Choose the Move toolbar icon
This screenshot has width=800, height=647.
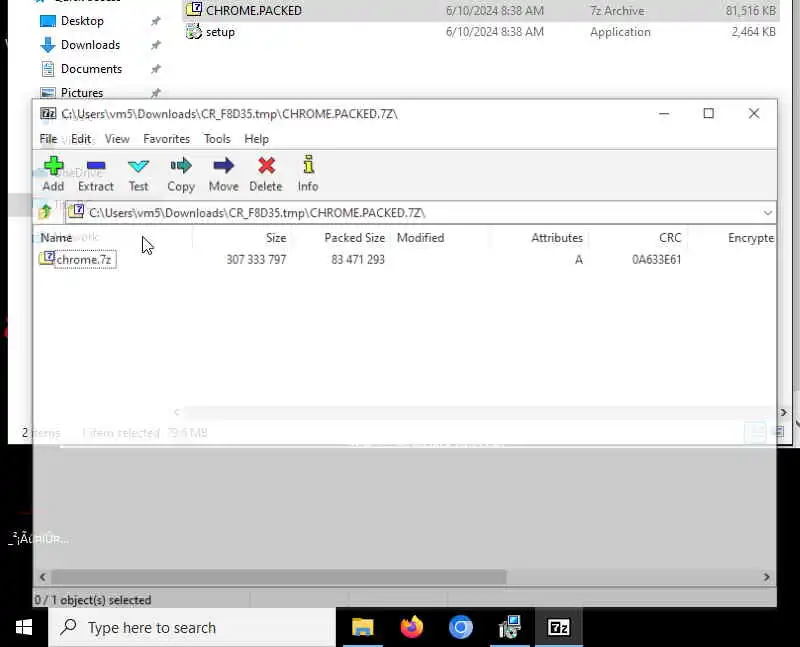(x=223, y=166)
